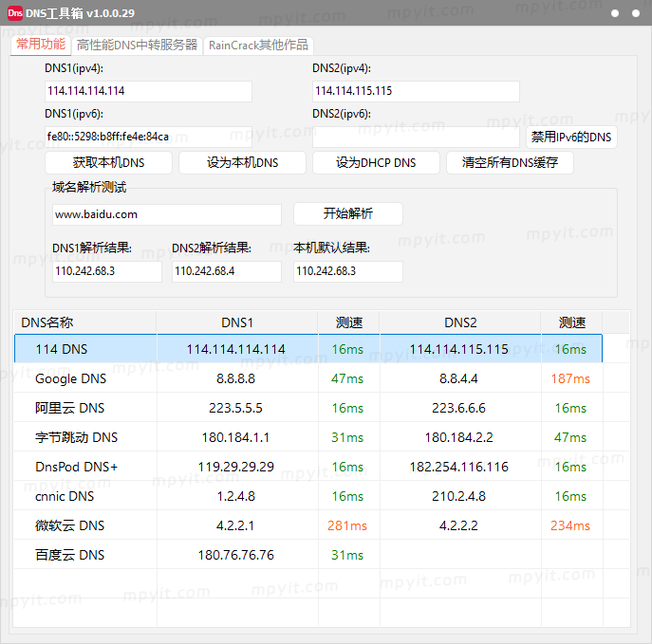Viewport: 652px width, 644px height.
Task: Open the RainCrack其他作品 tab
Action: tap(258, 46)
